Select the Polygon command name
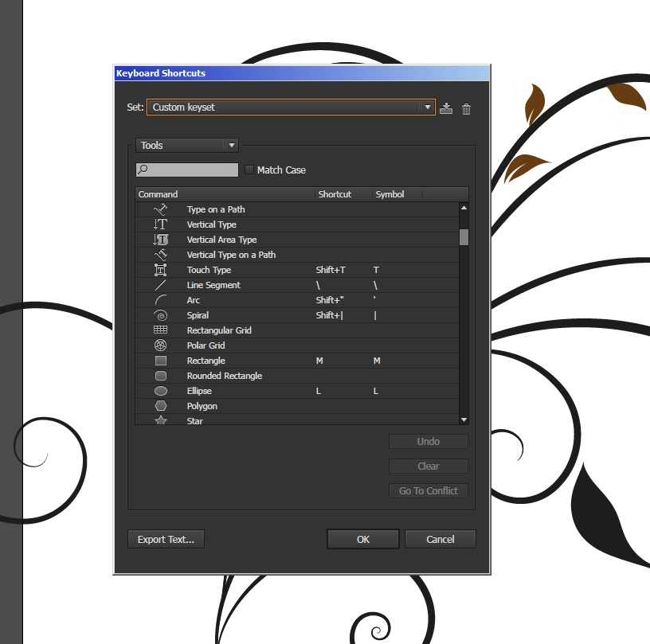Image resolution: width=650 pixels, height=644 pixels. pyautogui.click(x=202, y=406)
